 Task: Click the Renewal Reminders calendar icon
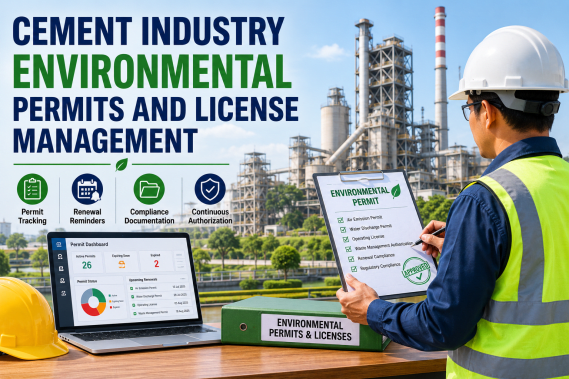point(87,189)
